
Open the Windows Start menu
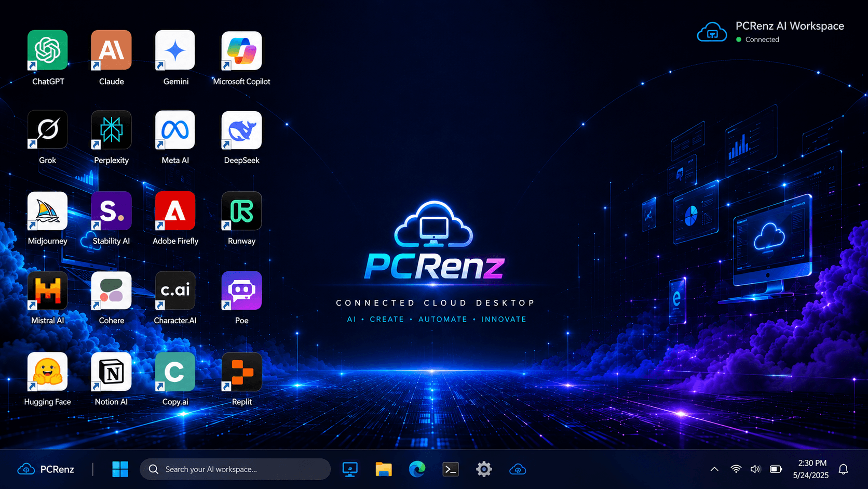pyautogui.click(x=120, y=469)
